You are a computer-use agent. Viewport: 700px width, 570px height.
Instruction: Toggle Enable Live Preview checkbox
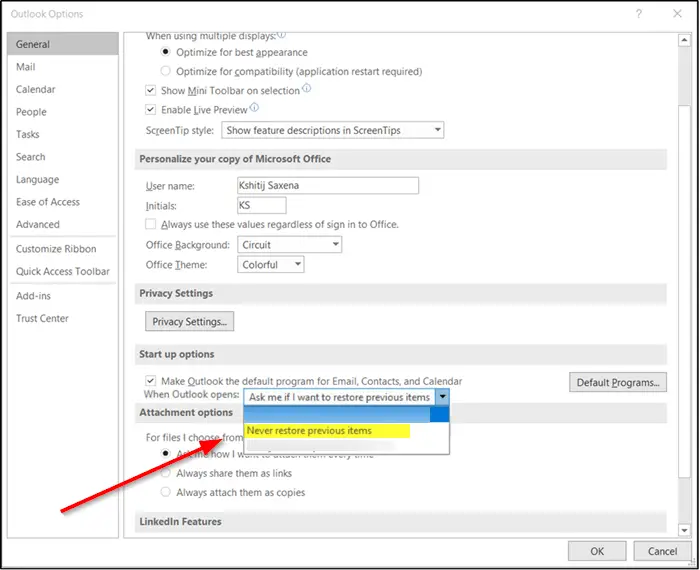150,109
